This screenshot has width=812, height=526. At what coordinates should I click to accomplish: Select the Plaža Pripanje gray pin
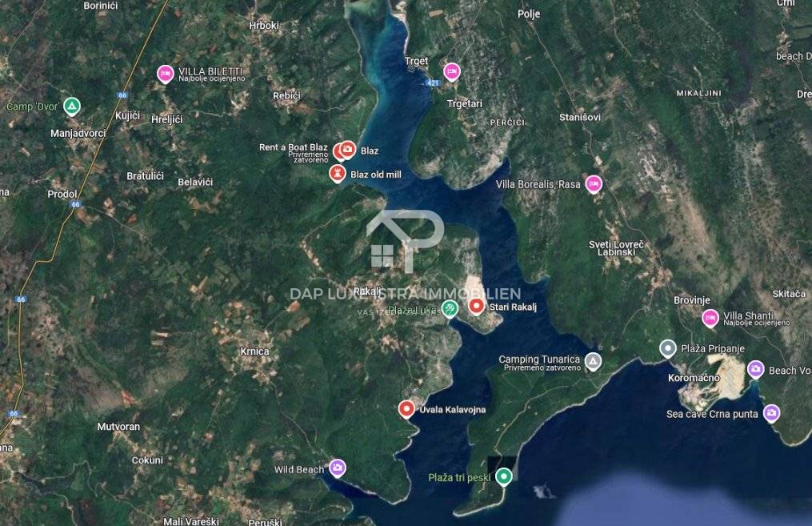point(668,348)
